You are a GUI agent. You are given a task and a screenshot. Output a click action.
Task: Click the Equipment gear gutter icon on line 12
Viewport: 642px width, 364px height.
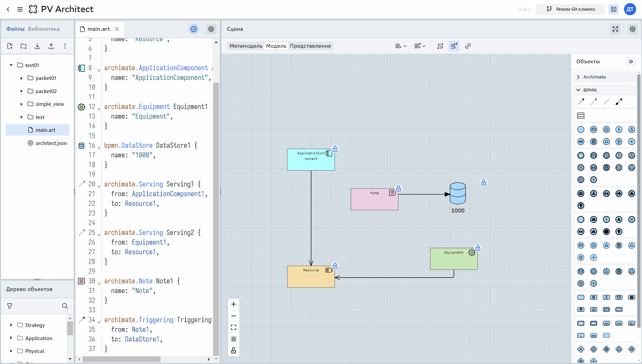81,107
